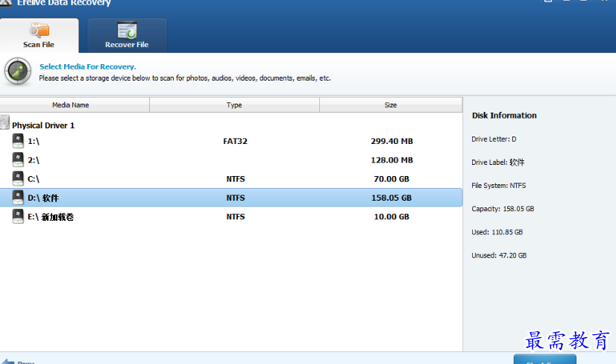Click the File System: NTFS entry
This screenshot has height=364, width=616.
[498, 186]
